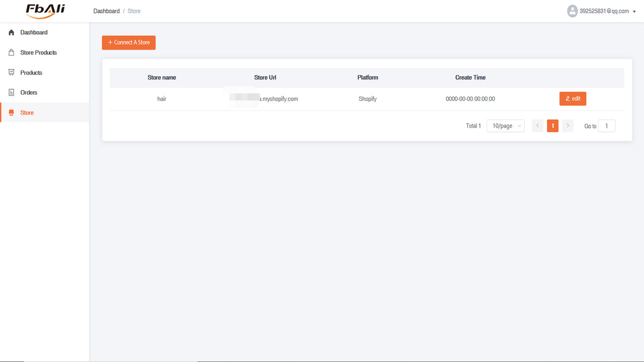Screen dimensions: 644x362
Task: Click Dashboard in the breadcrumb
Action: tap(107, 11)
